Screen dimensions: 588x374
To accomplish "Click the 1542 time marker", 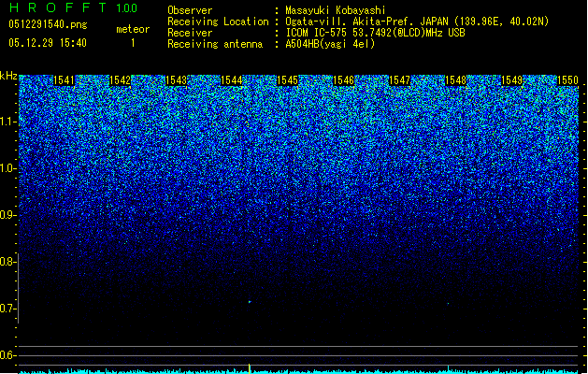I will (x=120, y=80).
